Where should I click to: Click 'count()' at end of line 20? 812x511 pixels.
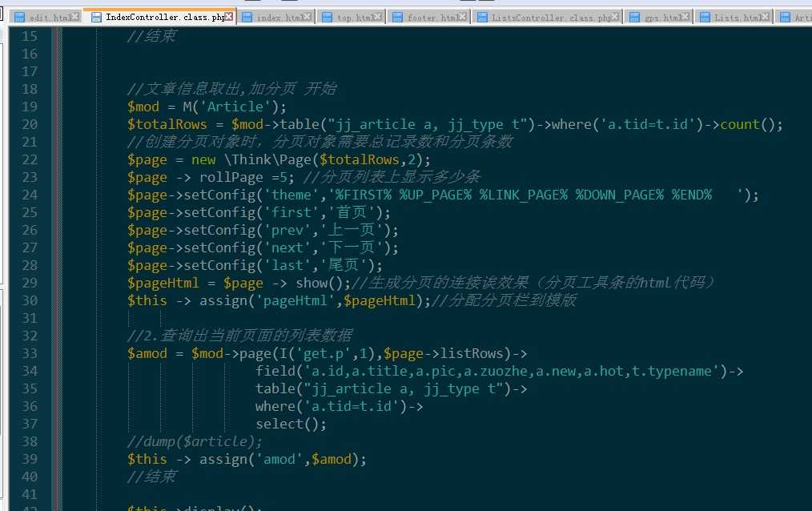click(x=747, y=125)
